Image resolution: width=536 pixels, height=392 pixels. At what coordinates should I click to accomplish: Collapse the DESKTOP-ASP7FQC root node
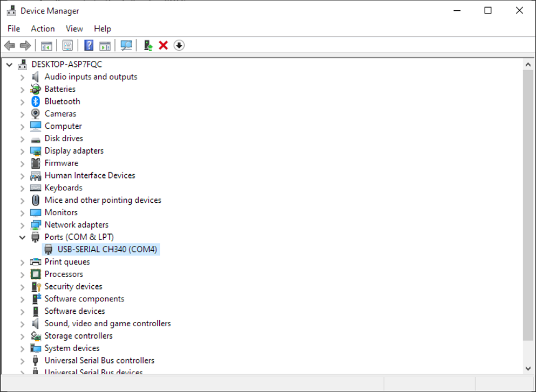click(x=9, y=64)
